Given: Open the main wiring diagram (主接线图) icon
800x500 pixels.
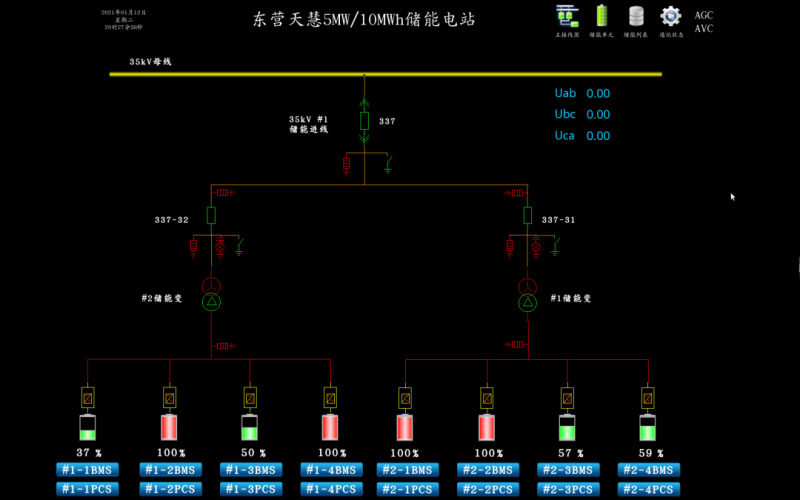Looking at the screenshot, I should (x=566, y=16).
